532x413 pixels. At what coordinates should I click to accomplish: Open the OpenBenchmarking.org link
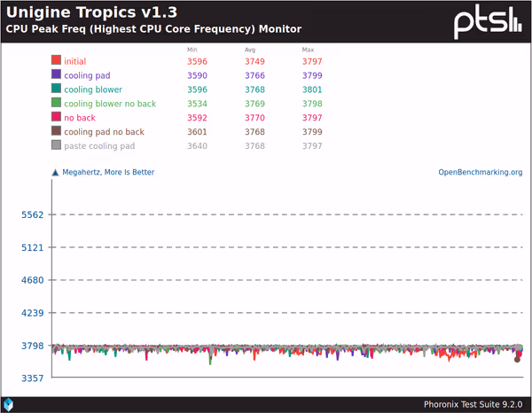click(480, 172)
